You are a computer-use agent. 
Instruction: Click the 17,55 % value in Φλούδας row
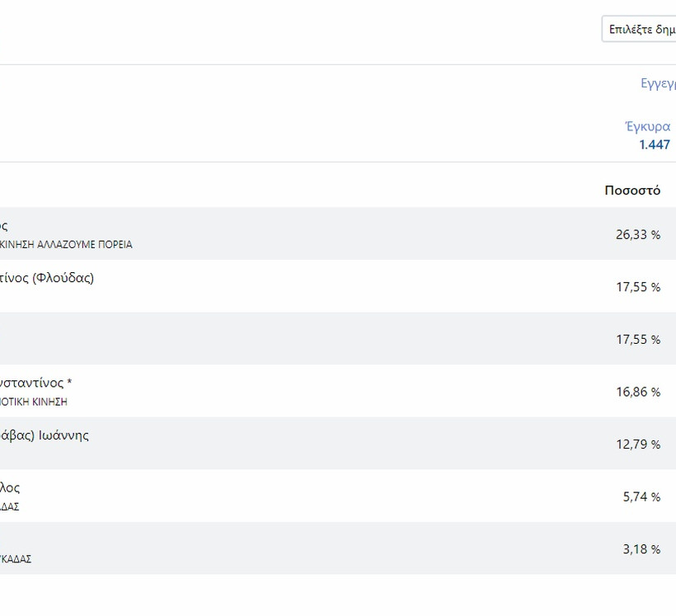point(637,287)
